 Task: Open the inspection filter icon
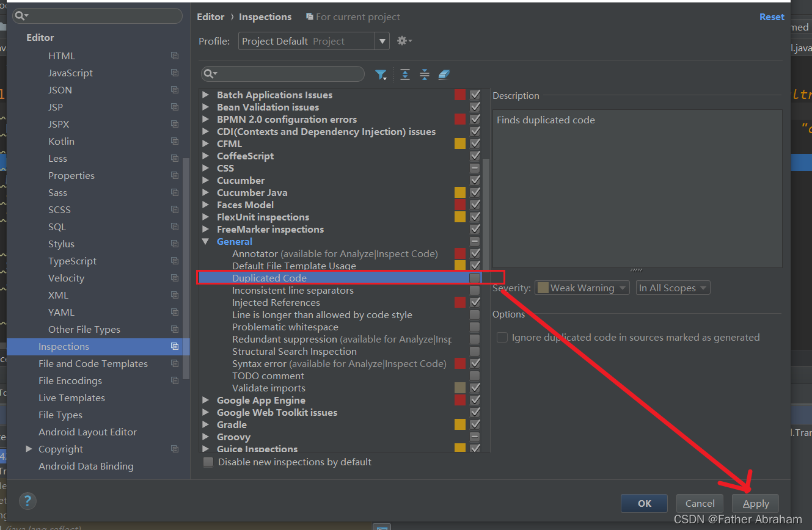tap(381, 74)
